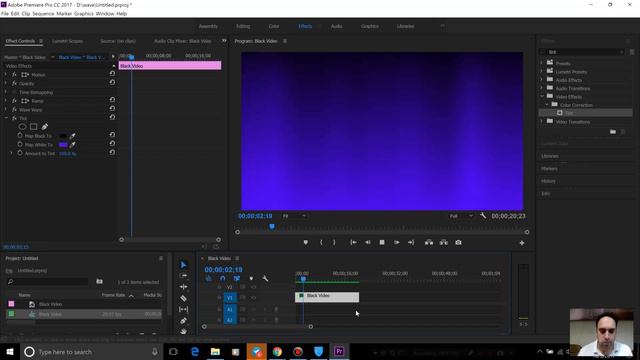Open the button editor plus icon
640x360 pixels.
point(522,243)
